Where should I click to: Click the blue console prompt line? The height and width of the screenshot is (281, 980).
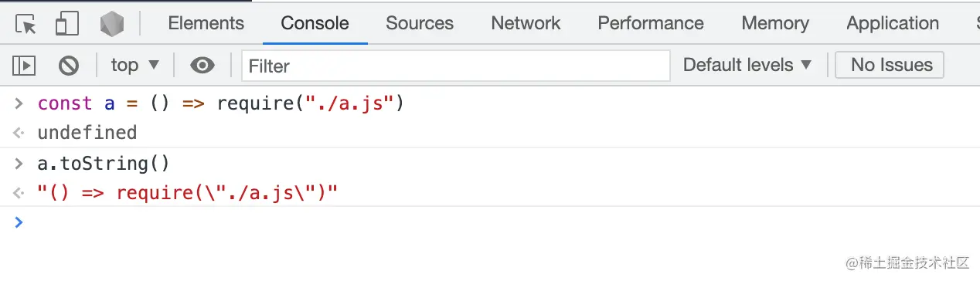click(490, 222)
